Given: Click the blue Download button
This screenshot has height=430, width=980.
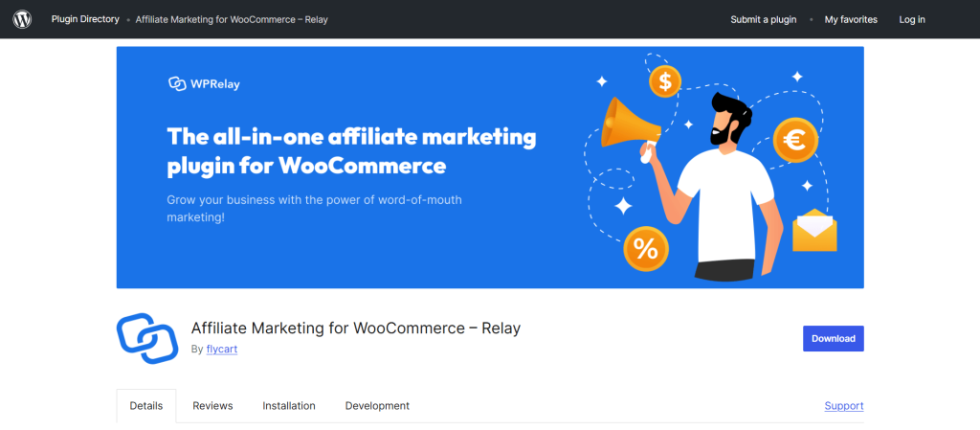Looking at the screenshot, I should (x=834, y=338).
